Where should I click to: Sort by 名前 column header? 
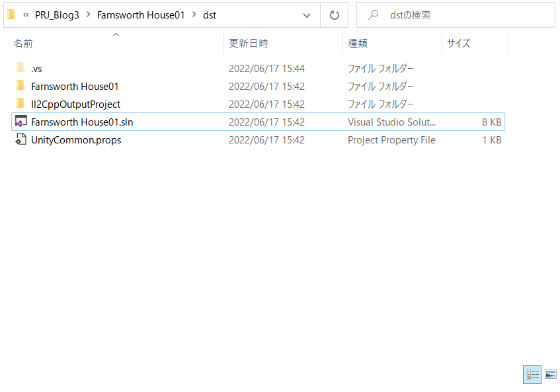[x=23, y=43]
